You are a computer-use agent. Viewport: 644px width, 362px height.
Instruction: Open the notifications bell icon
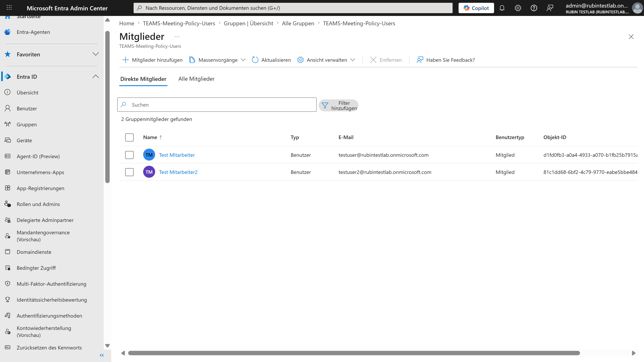pyautogui.click(x=502, y=8)
